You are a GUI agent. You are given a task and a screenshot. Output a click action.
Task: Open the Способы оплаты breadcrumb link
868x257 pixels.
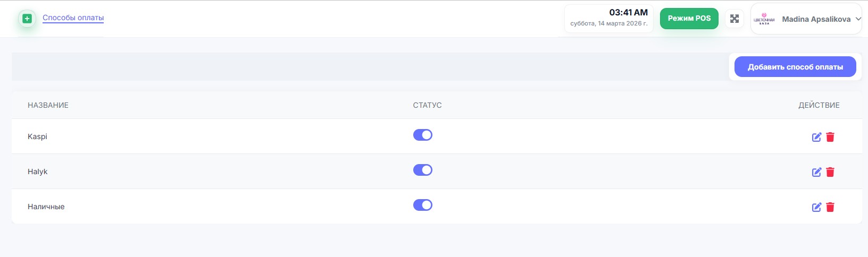coord(73,18)
